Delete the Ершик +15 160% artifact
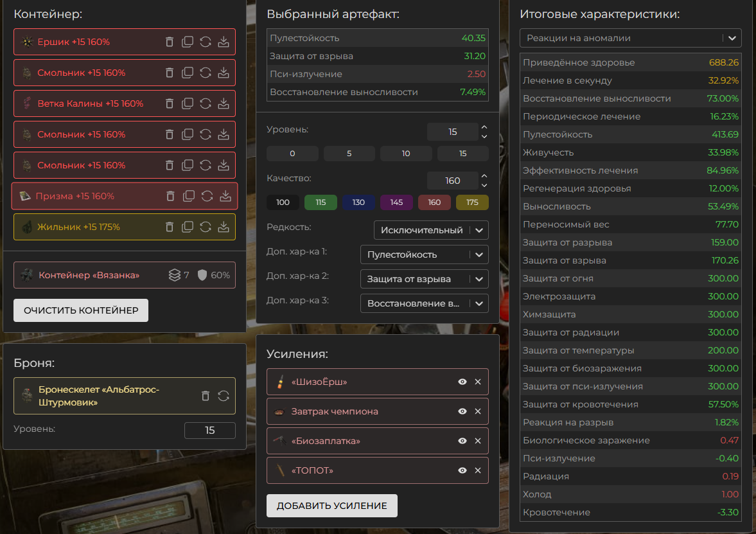The image size is (756, 534). pos(170,42)
